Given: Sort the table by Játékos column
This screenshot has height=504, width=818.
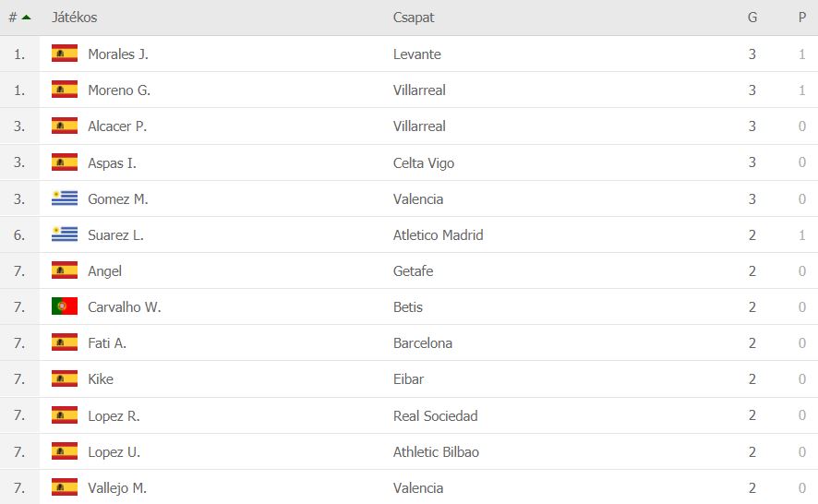Looking at the screenshot, I should 74,18.
